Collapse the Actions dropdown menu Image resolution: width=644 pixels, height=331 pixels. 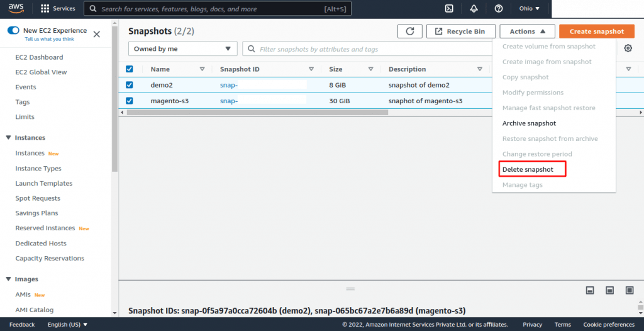528,31
